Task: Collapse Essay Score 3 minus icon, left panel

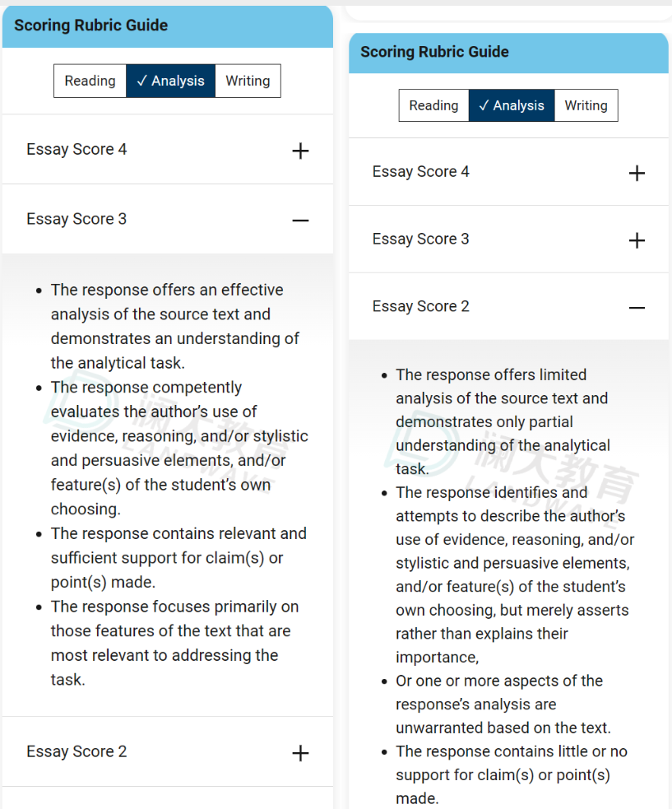Action: point(300,221)
